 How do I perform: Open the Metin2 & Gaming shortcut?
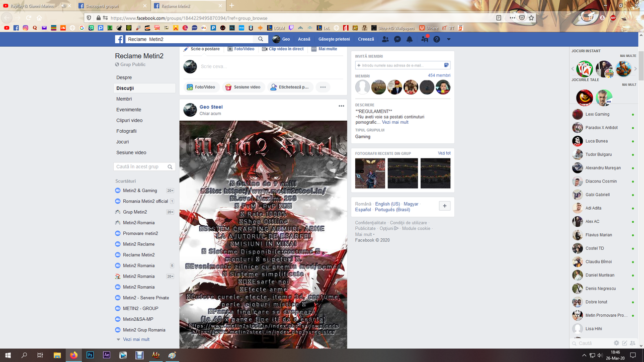pyautogui.click(x=140, y=191)
